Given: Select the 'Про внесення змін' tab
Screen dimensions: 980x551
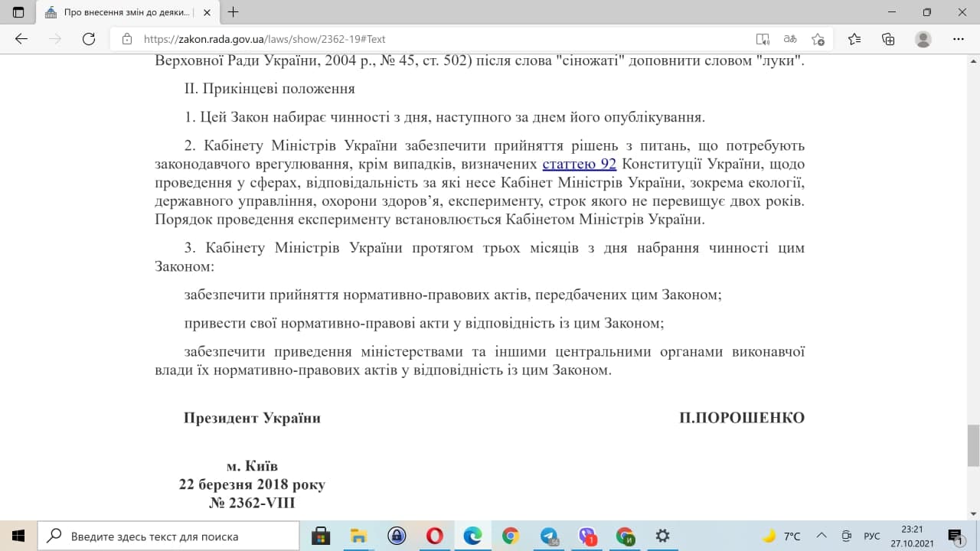Looking at the screenshot, I should pos(119,12).
